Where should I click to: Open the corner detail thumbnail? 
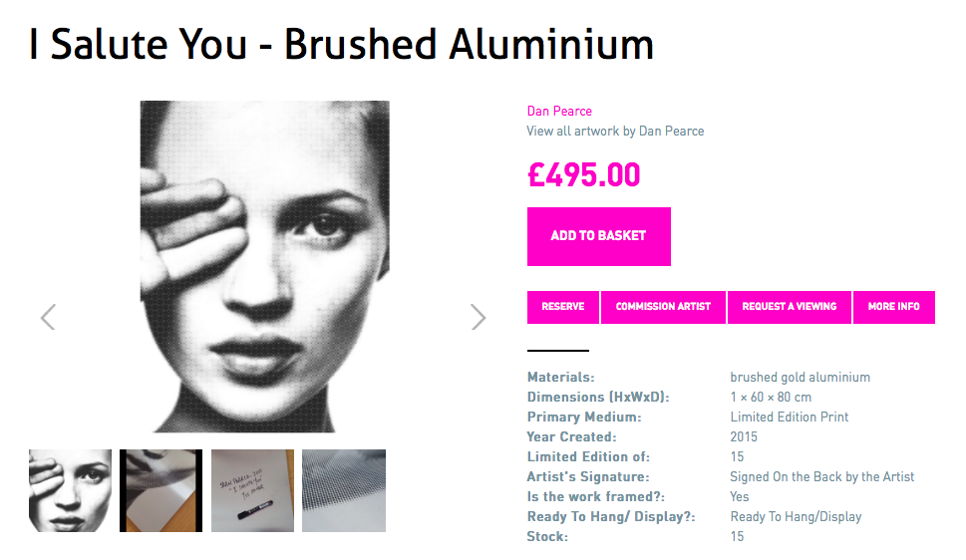point(161,490)
